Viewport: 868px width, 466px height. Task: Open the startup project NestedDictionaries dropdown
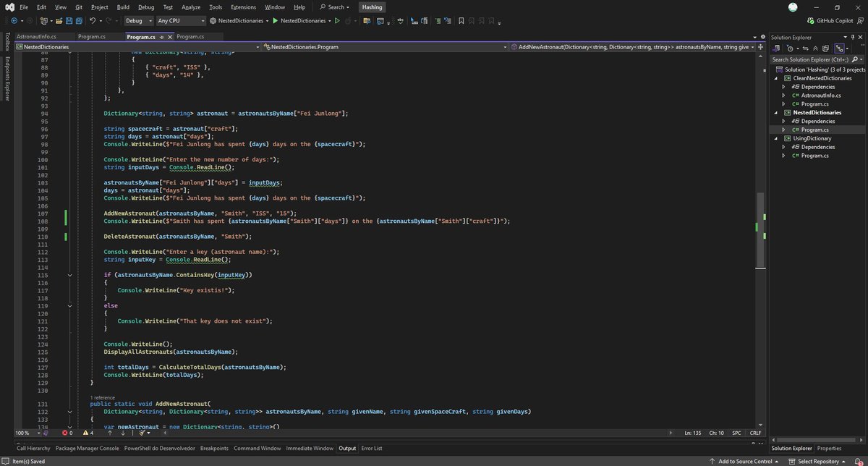238,21
